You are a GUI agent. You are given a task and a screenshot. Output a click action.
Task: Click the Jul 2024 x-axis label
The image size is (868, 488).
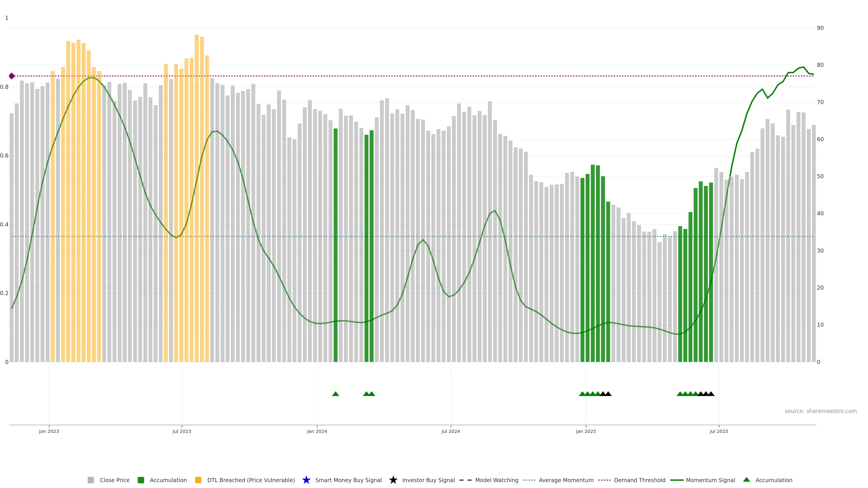[x=451, y=431]
